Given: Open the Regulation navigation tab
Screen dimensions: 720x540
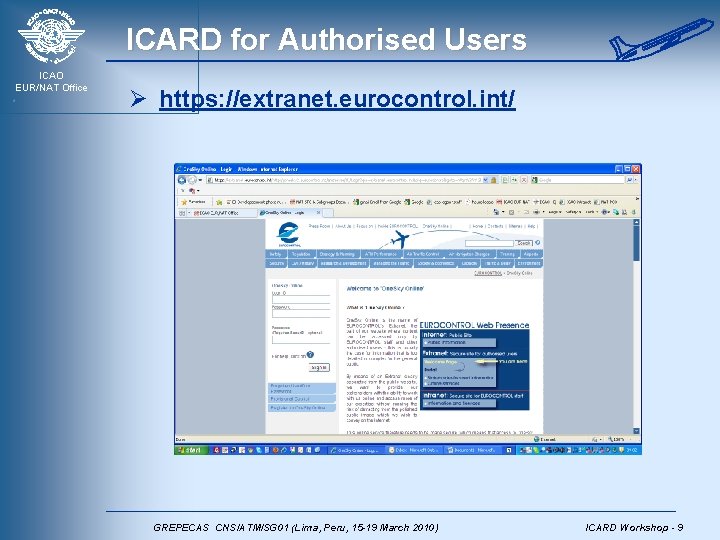Looking at the screenshot, I should coord(302,254).
